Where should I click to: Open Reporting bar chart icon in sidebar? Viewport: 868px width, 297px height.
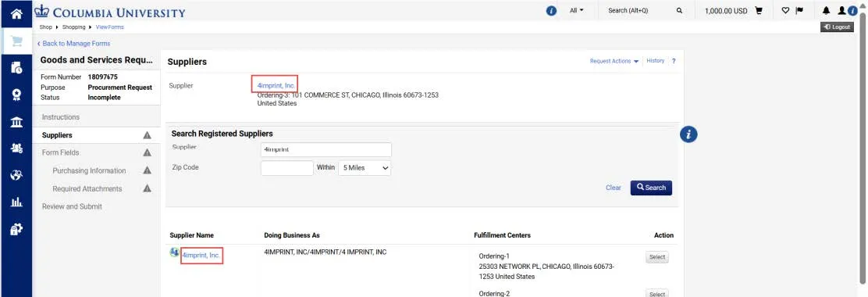[16, 202]
